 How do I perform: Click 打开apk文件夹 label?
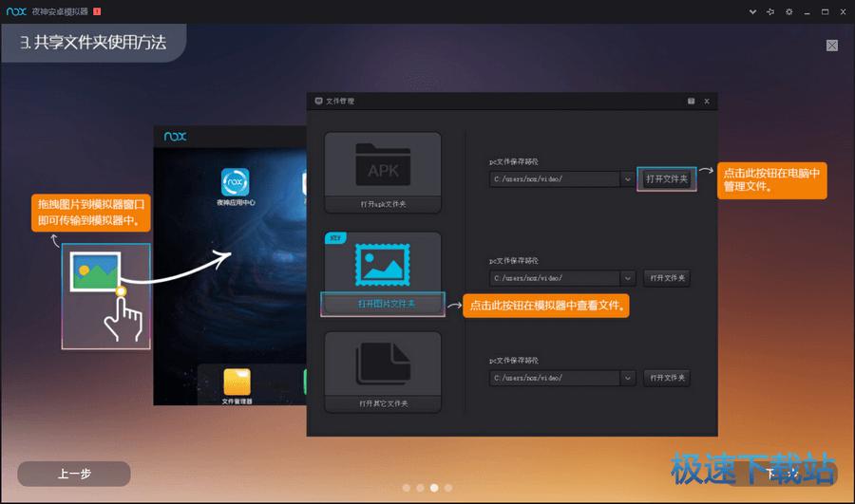click(383, 205)
